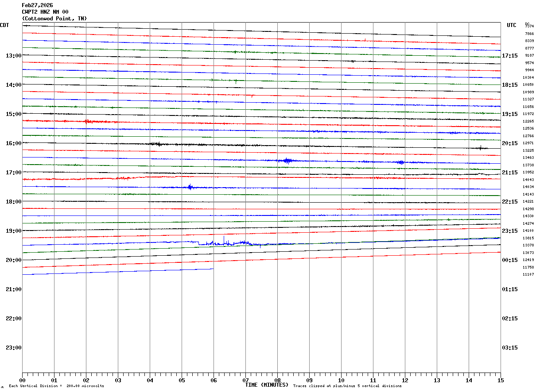Click the "CDT" timezone label
536x392 pixels.
pos(4,25)
